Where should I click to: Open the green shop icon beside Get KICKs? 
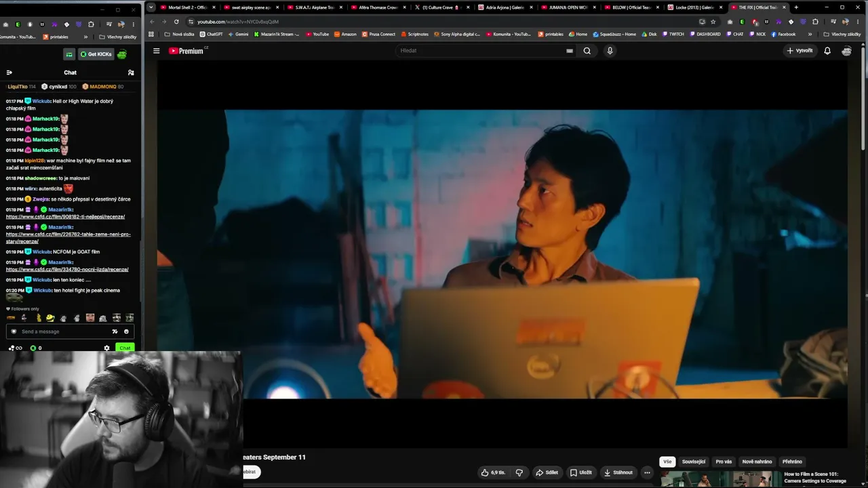click(x=69, y=54)
